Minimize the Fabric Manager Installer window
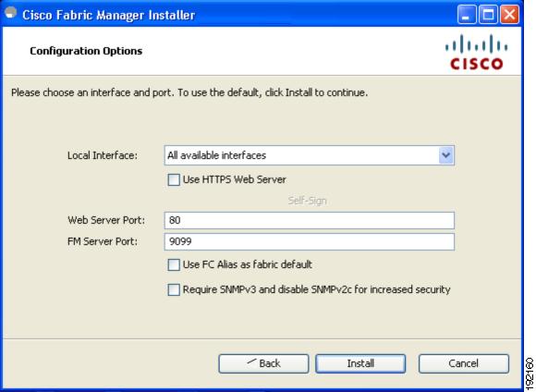Image resolution: width=536 pixels, height=392 pixels. pyautogui.click(x=467, y=15)
